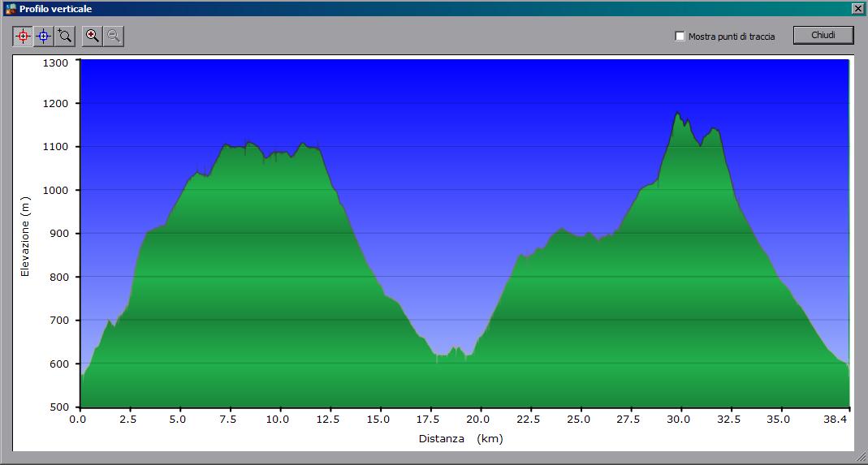
Task: Click the Mostra punti di traccia label text
Action: pyautogui.click(x=731, y=37)
